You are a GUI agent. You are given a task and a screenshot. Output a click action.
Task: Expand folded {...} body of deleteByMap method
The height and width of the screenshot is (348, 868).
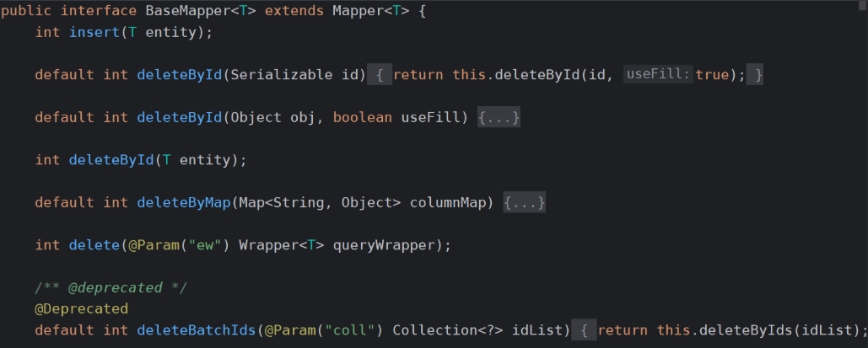click(x=524, y=202)
